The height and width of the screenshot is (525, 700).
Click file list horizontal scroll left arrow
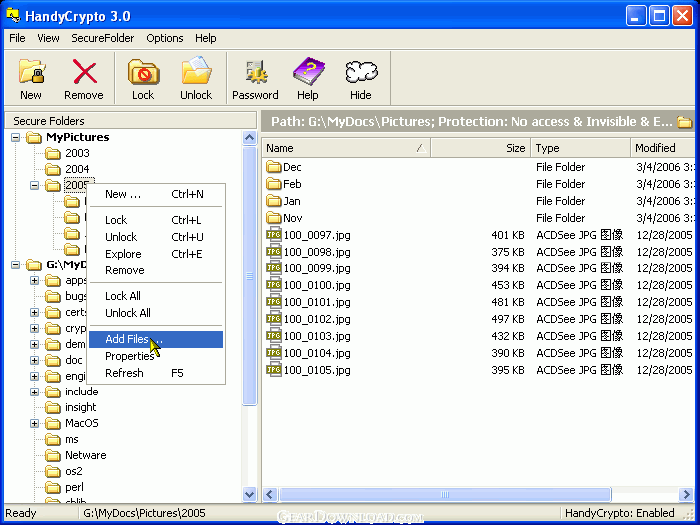pos(270,494)
